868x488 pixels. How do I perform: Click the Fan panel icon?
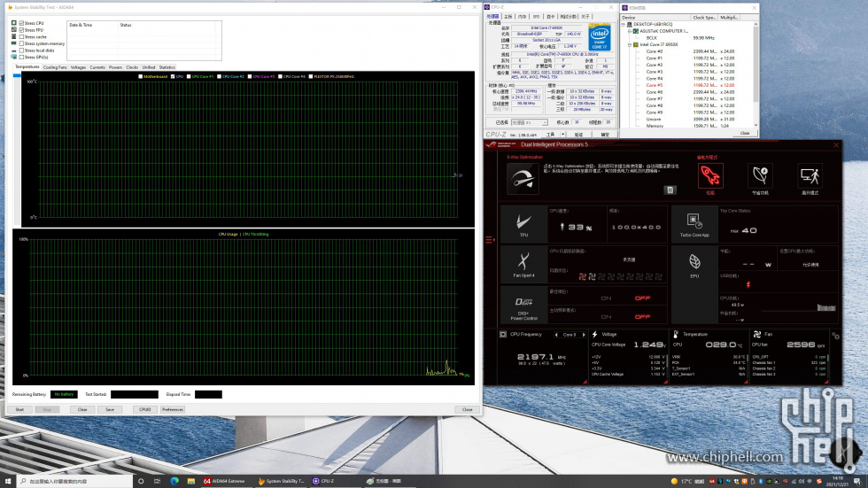756,334
